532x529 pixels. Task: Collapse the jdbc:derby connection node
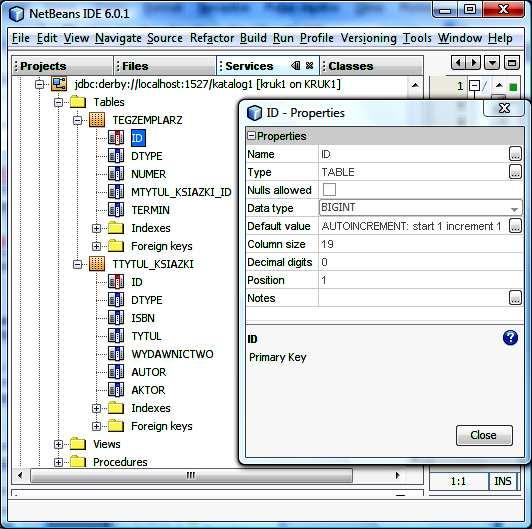[x=40, y=84]
